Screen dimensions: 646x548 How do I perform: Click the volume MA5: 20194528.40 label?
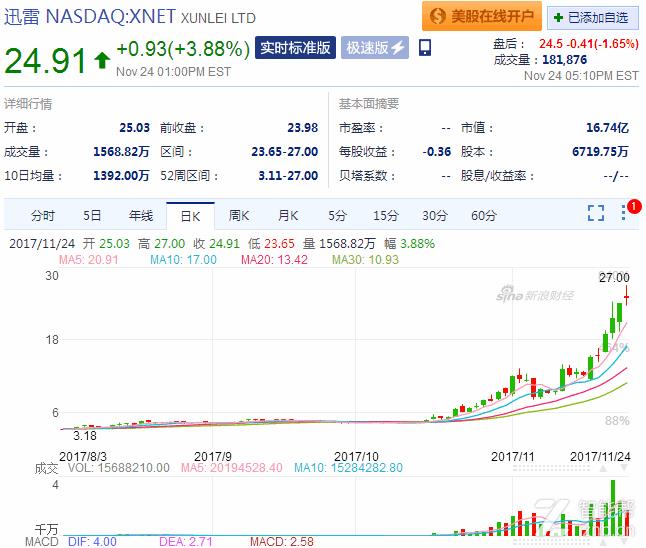pos(232,468)
